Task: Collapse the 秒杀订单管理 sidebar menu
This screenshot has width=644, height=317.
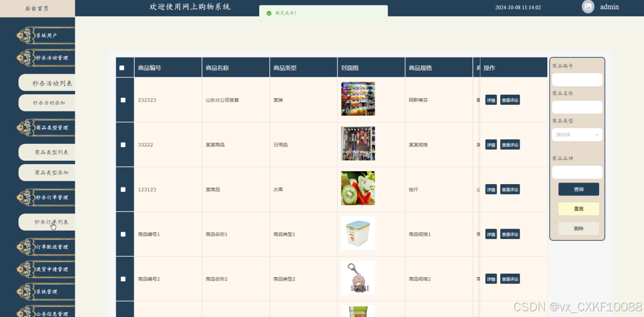Action: (x=46, y=197)
